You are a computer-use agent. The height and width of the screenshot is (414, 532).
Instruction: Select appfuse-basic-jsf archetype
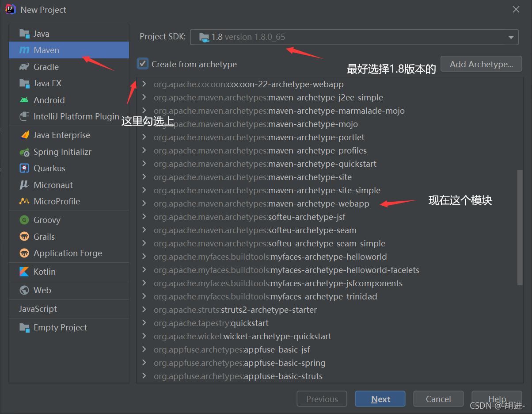pos(232,349)
